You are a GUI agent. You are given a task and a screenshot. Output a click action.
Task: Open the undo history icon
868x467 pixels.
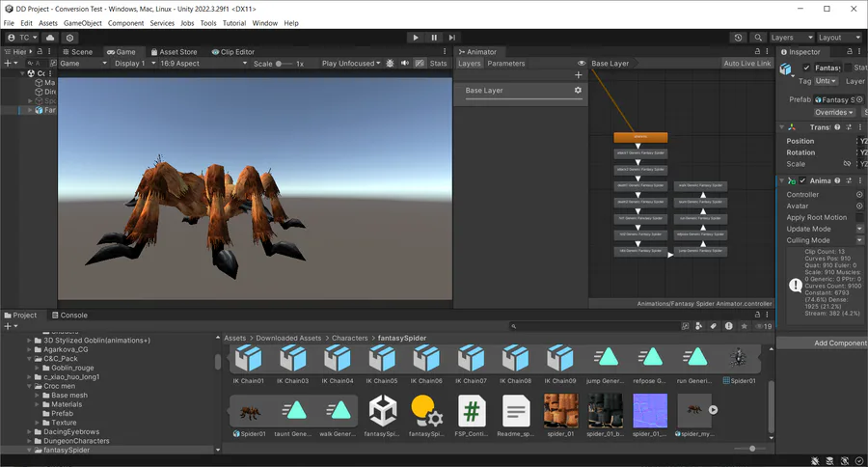coord(738,38)
